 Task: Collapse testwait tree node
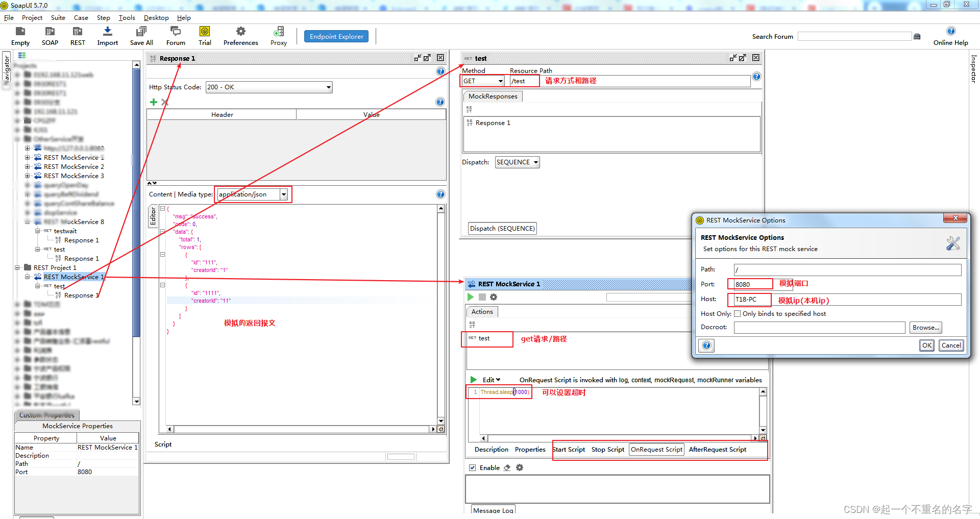[x=38, y=231]
